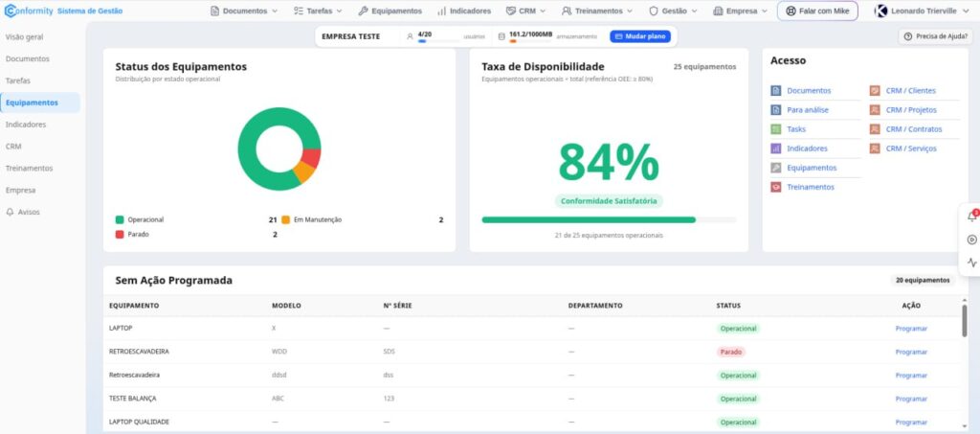Viewport: 980px width, 434px height.
Task: Click the Para análise icon in Acesso panel
Action: click(775, 110)
